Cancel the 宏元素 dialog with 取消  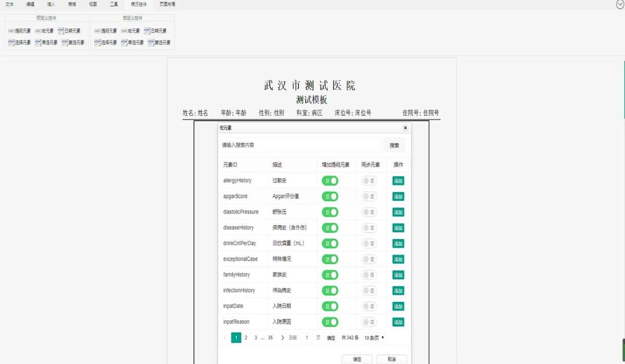(392, 359)
